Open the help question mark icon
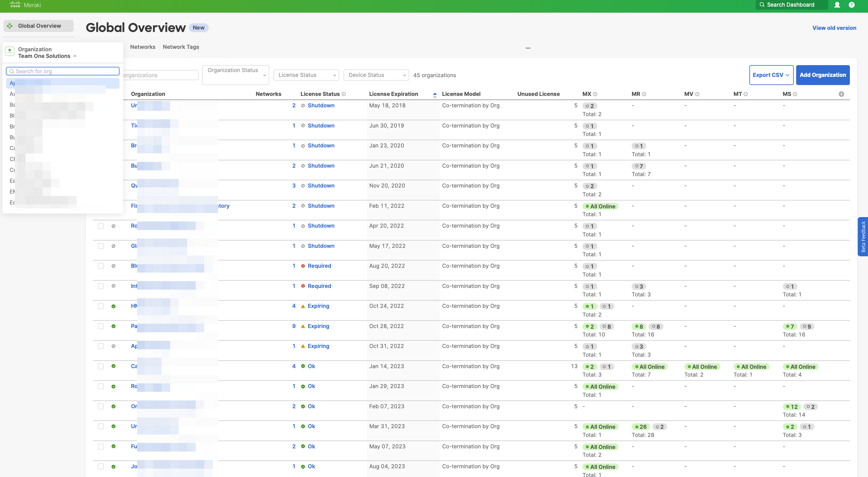Image resolution: width=868 pixels, height=477 pixels. click(851, 5)
